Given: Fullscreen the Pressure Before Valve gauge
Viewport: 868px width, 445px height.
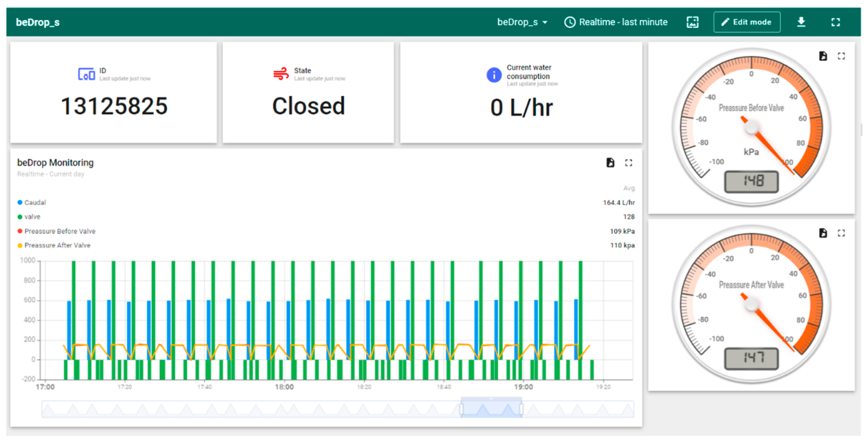Looking at the screenshot, I should (841, 56).
